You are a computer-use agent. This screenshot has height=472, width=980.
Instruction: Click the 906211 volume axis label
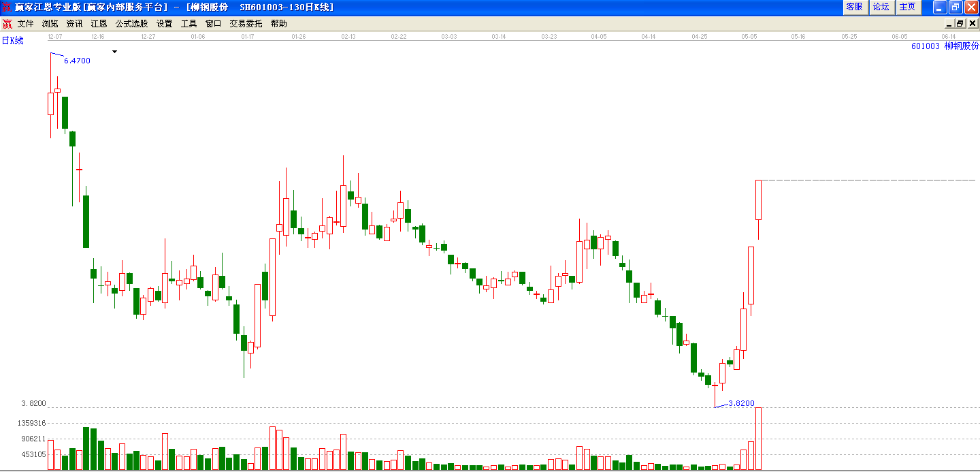[x=33, y=439]
